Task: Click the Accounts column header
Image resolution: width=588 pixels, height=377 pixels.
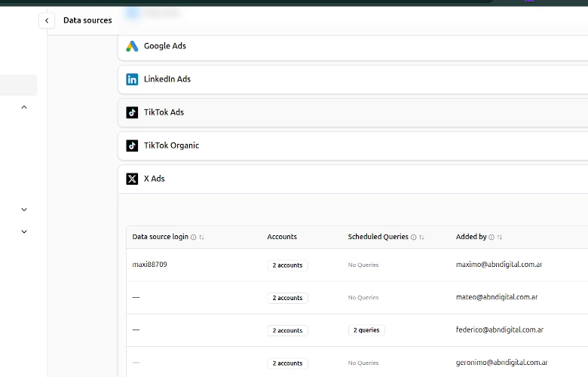Action: click(x=282, y=237)
